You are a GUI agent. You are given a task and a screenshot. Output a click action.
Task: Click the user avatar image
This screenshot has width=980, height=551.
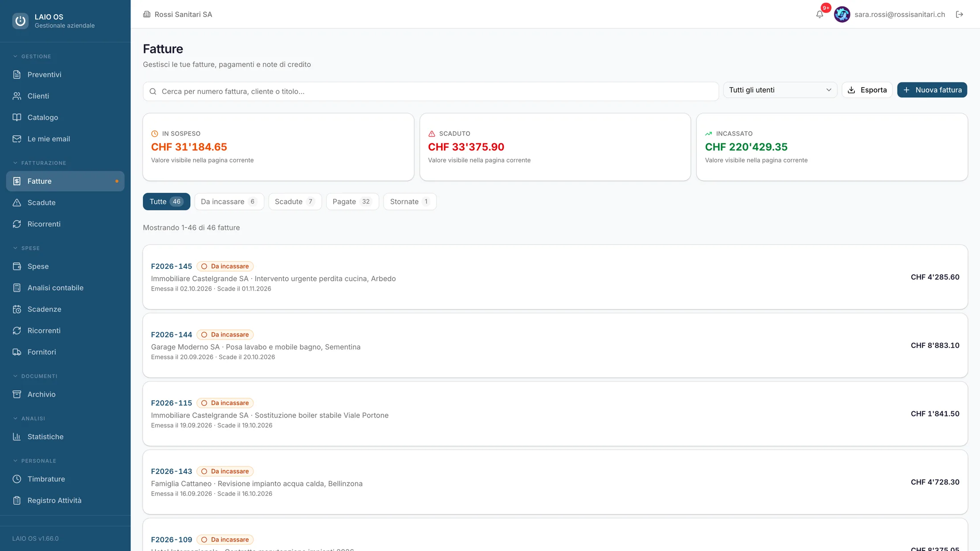842,14
